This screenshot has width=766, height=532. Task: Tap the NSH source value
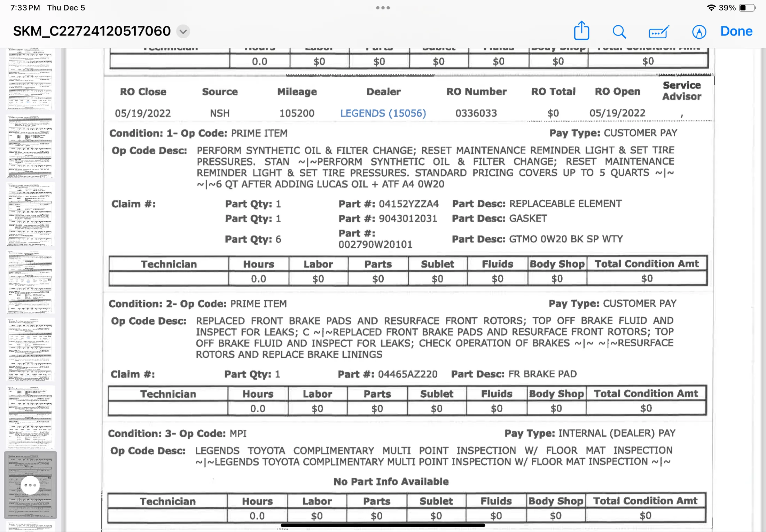[220, 113]
